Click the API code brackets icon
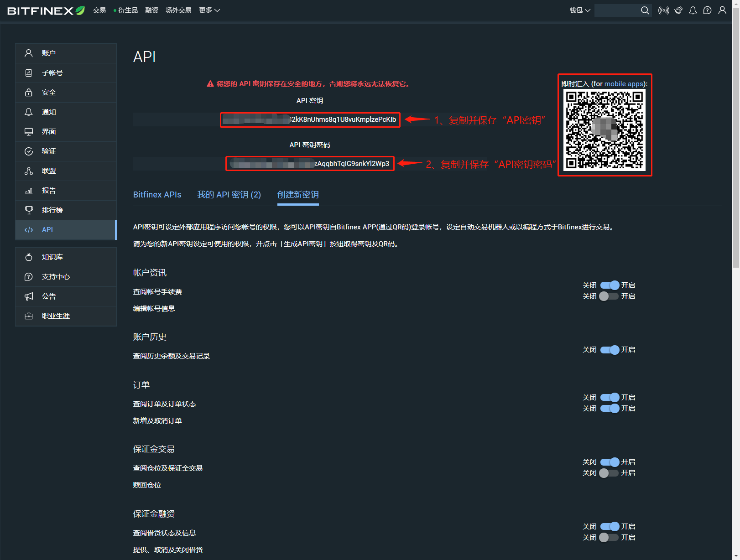Image resolution: width=740 pixels, height=560 pixels. point(29,230)
